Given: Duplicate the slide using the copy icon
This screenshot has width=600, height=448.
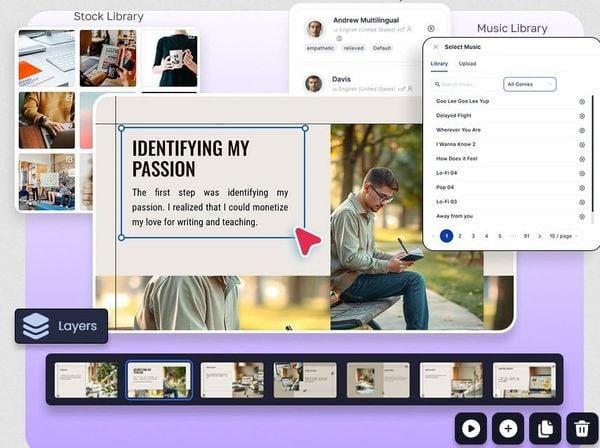Looking at the screenshot, I should 545,428.
